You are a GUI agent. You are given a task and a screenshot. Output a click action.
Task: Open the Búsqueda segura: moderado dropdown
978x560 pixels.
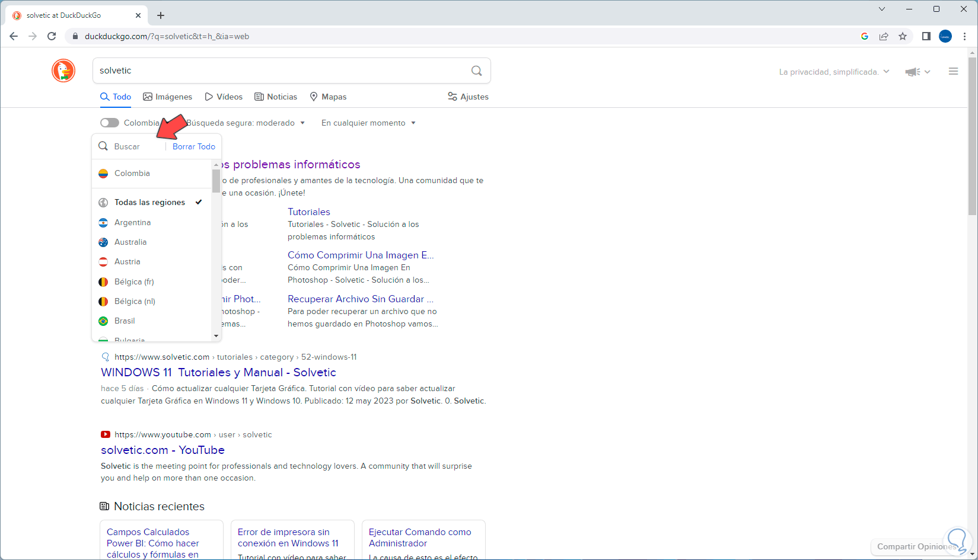[246, 123]
